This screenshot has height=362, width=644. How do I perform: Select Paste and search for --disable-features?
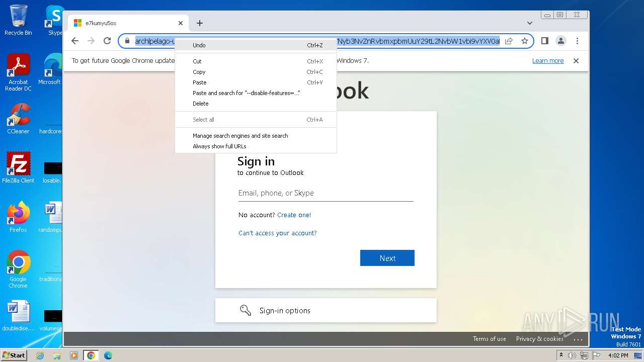tap(256, 93)
